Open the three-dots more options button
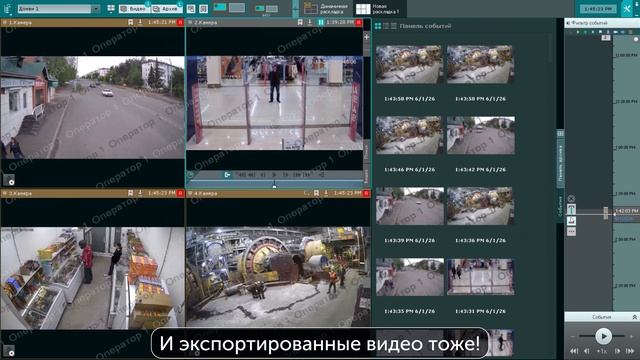This screenshot has height=360, width=640. coord(571,231)
